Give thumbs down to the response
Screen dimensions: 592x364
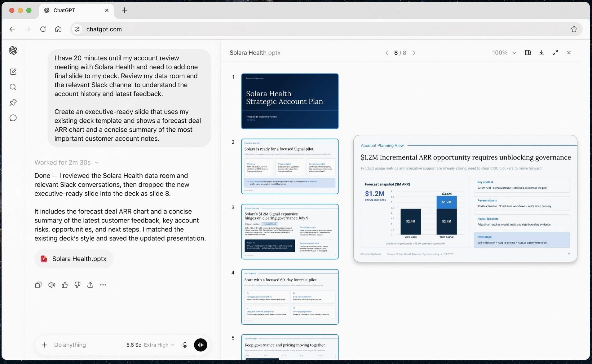pos(77,285)
